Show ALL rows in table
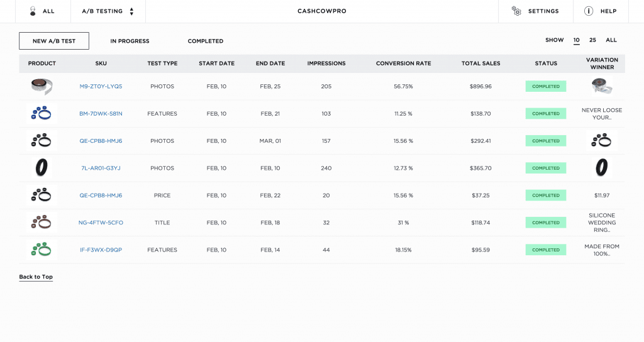Image resolution: width=644 pixels, height=342 pixels. click(611, 40)
